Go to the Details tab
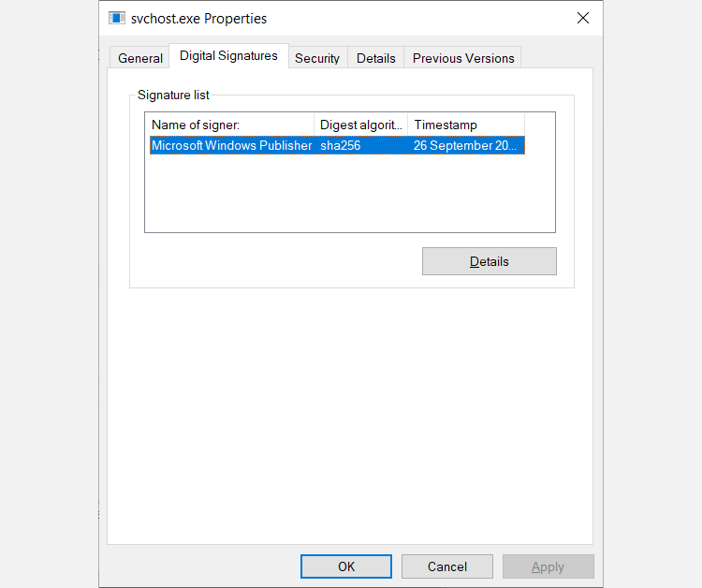This screenshot has width=702, height=588. [376, 58]
